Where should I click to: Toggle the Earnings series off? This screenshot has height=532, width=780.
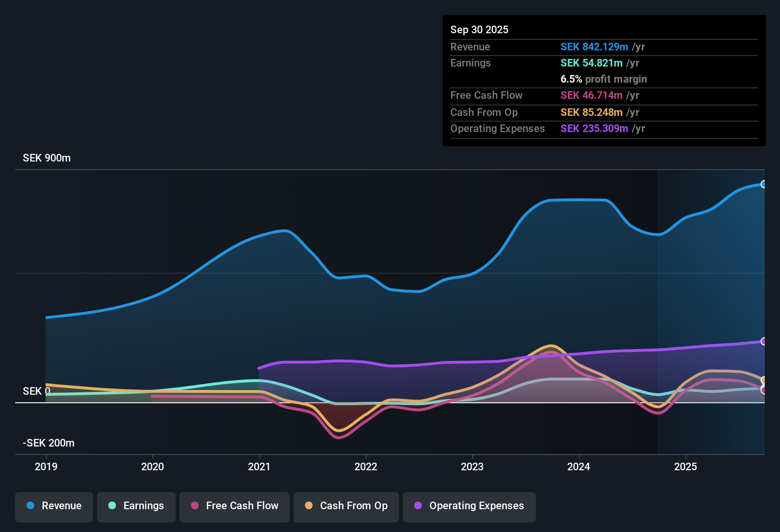136,506
